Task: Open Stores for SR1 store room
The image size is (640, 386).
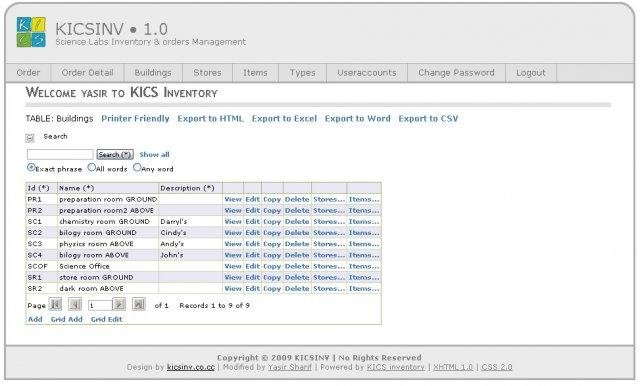Action: point(329,277)
